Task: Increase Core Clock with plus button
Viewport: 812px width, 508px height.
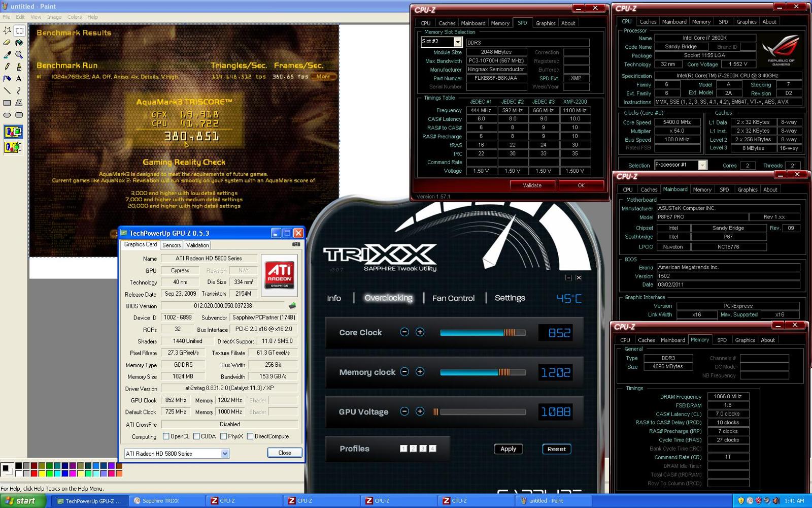Action: 420,332
